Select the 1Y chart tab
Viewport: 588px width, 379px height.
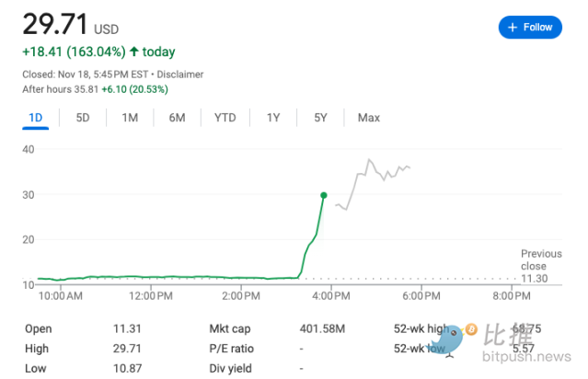[273, 118]
